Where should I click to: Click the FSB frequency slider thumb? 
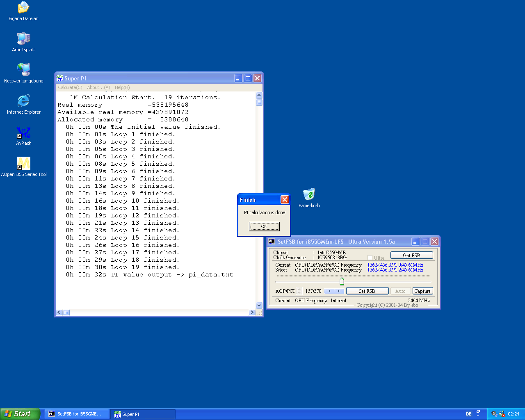pyautogui.click(x=342, y=281)
